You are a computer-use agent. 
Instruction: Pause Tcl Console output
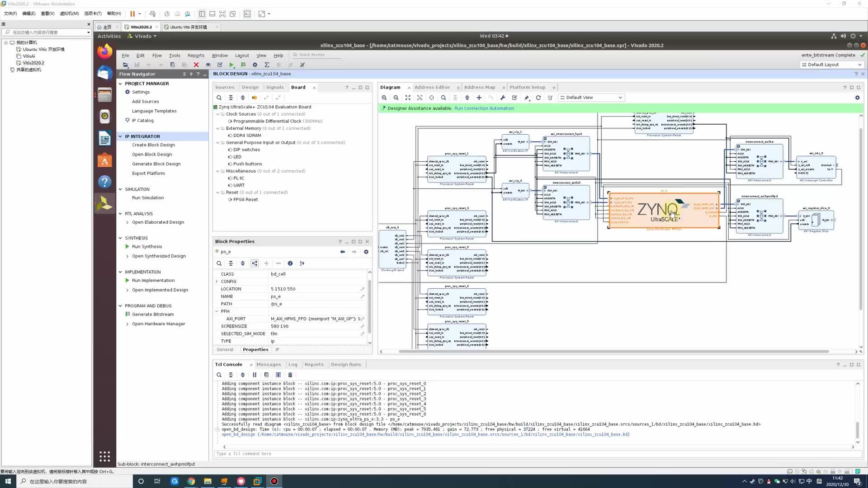click(x=255, y=375)
